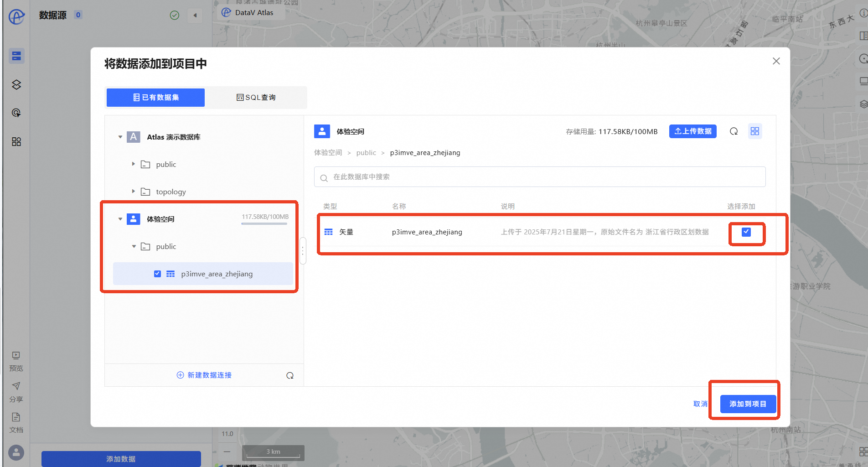
Task: Click the 类型 column header
Action: pos(330,207)
